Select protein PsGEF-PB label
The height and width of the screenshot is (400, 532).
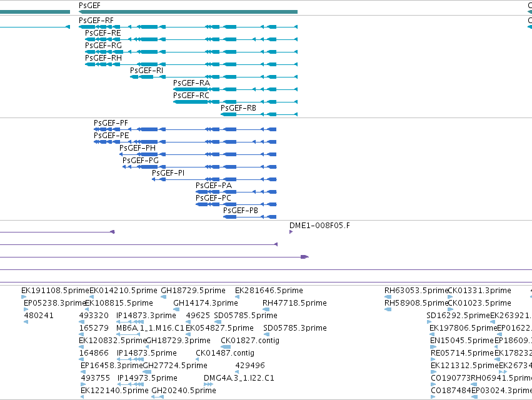point(241,211)
